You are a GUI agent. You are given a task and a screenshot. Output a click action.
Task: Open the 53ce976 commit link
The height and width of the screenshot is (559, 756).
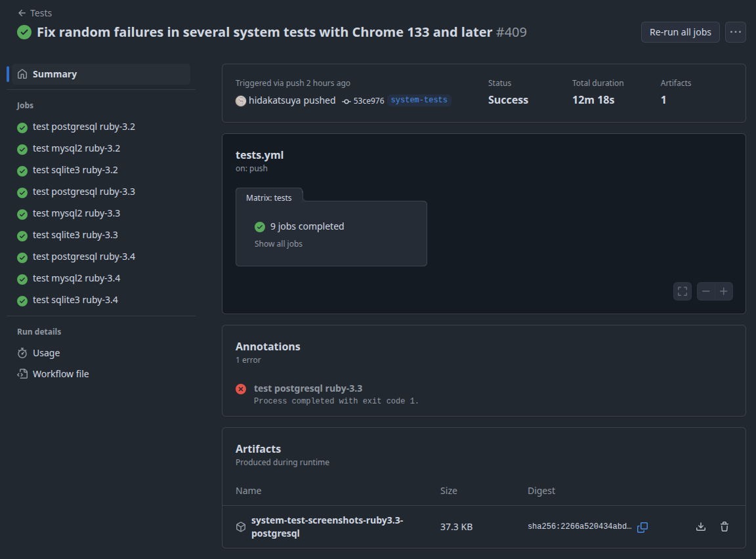[x=368, y=100]
